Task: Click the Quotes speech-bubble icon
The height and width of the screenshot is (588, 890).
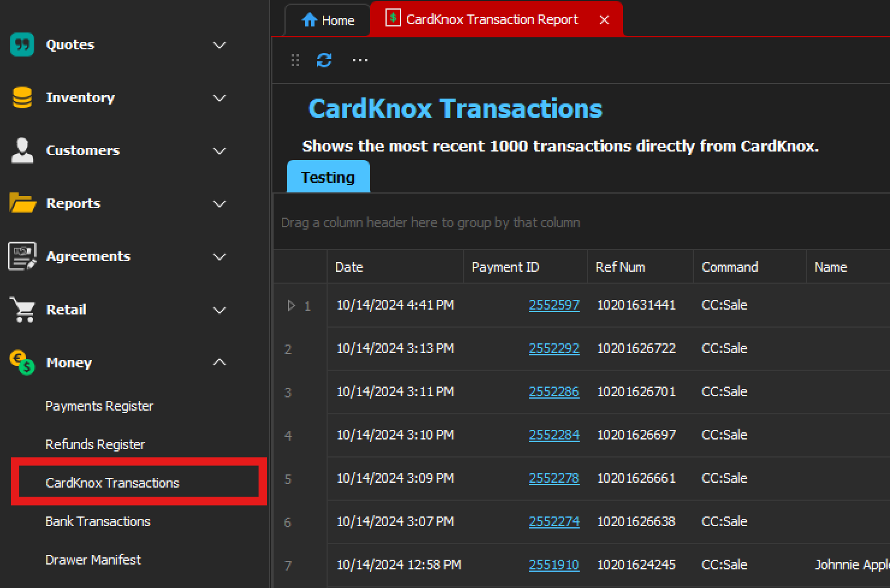Action: click(x=22, y=44)
